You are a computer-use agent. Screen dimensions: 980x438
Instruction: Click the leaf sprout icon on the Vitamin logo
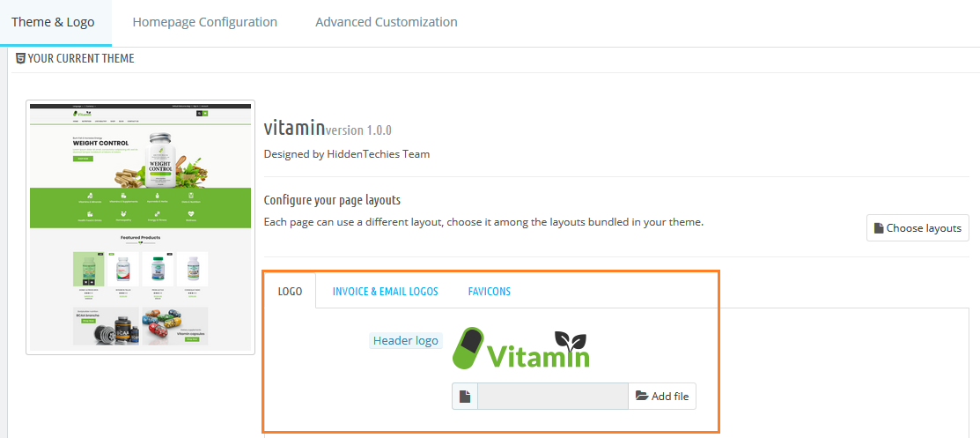[x=571, y=341]
